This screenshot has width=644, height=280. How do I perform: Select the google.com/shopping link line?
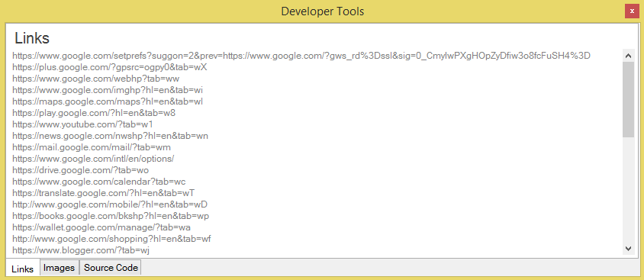pyautogui.click(x=111, y=238)
